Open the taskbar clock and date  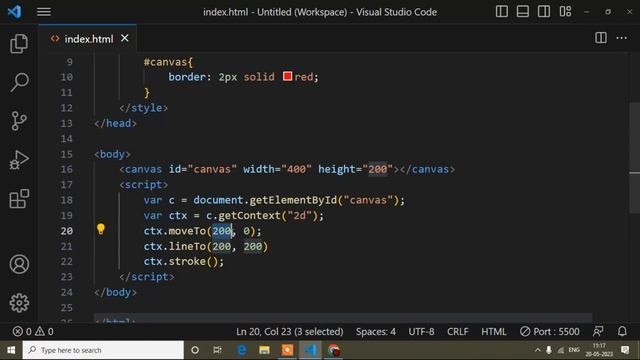(599, 350)
